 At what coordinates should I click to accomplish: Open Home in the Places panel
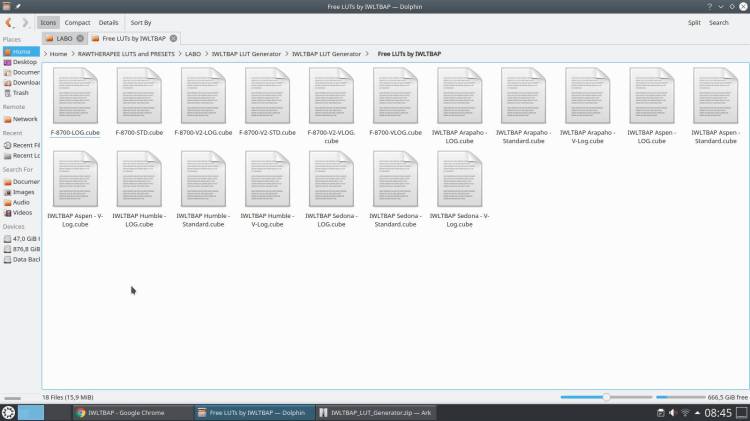pyautogui.click(x=21, y=51)
